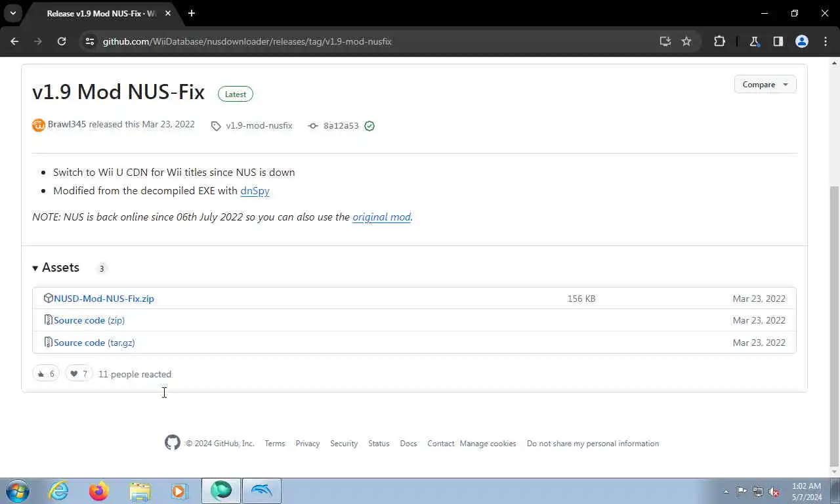840x504 pixels.
Task: Open Windows Media Player from taskbar
Action: (178, 491)
